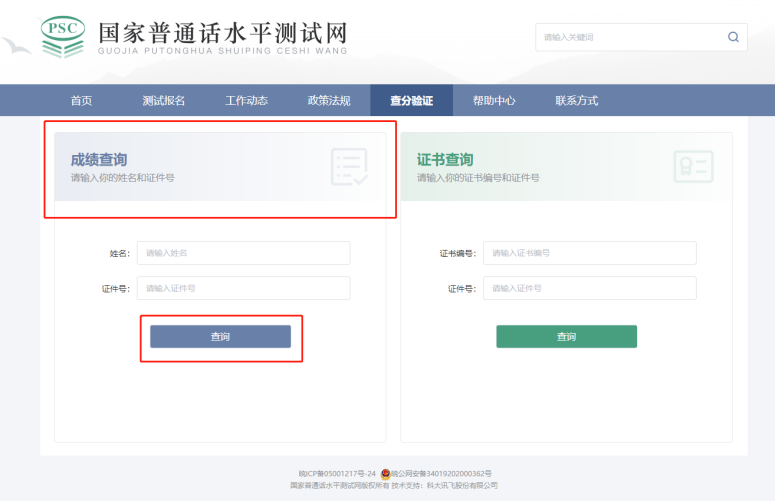The height and width of the screenshot is (502, 775).
Task: Click the magnifier search icon
Action: pyautogui.click(x=733, y=37)
